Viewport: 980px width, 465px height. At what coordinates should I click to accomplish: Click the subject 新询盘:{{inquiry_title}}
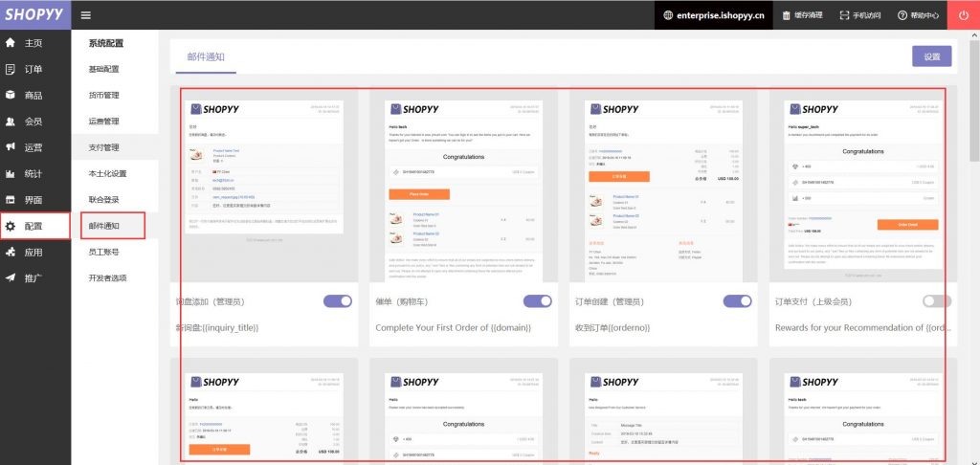217,327
